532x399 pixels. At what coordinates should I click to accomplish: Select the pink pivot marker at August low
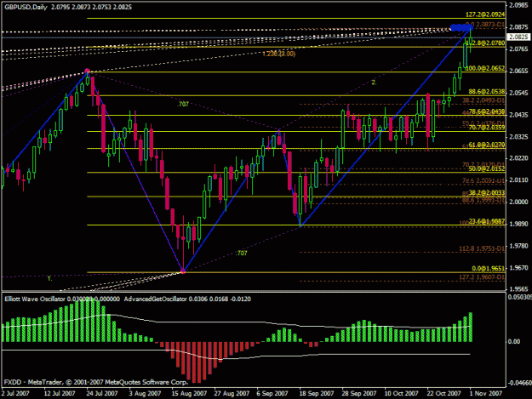183,271
